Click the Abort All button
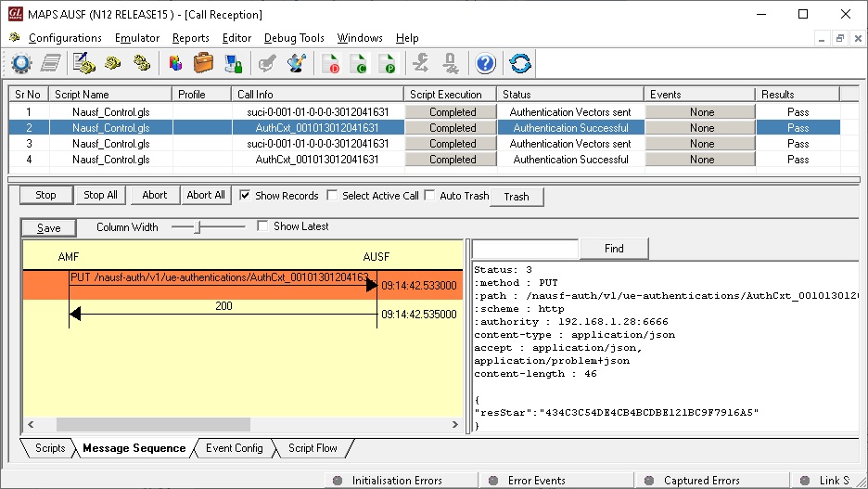This screenshot has width=868, height=489. click(x=206, y=195)
